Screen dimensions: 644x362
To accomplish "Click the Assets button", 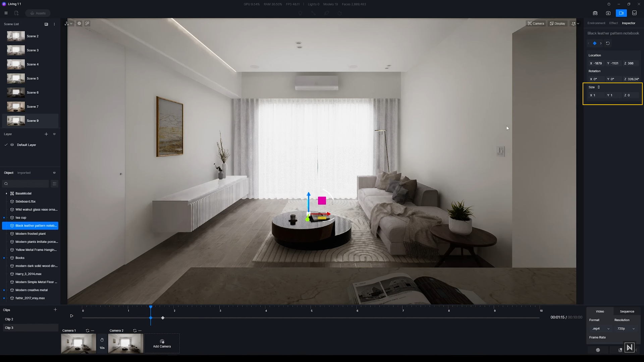I will pos(38,13).
